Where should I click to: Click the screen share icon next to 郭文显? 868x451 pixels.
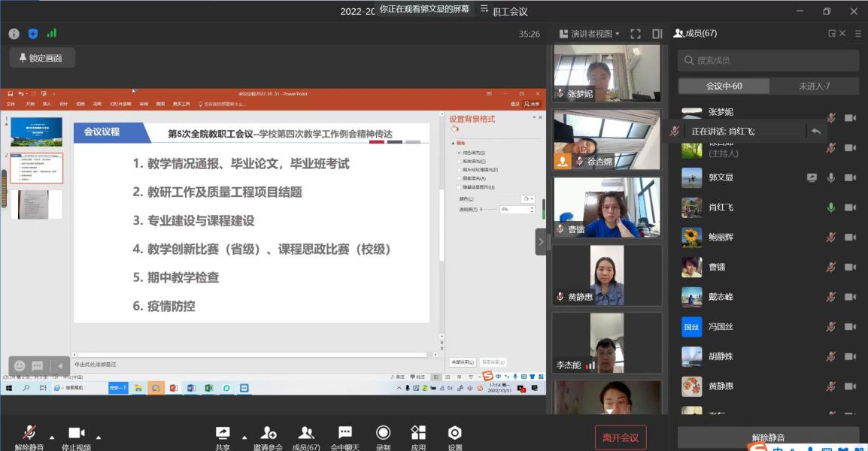pyautogui.click(x=812, y=177)
